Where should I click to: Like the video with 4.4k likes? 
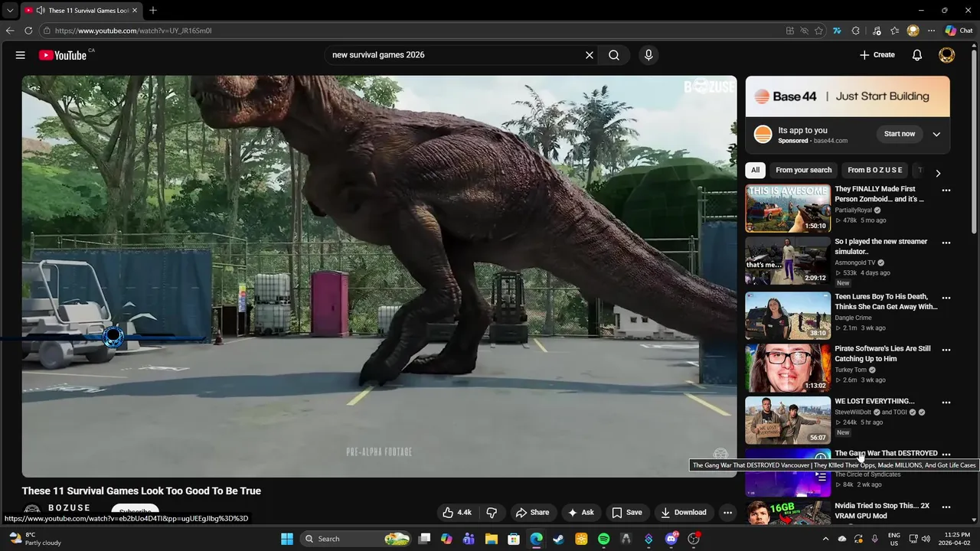(456, 513)
